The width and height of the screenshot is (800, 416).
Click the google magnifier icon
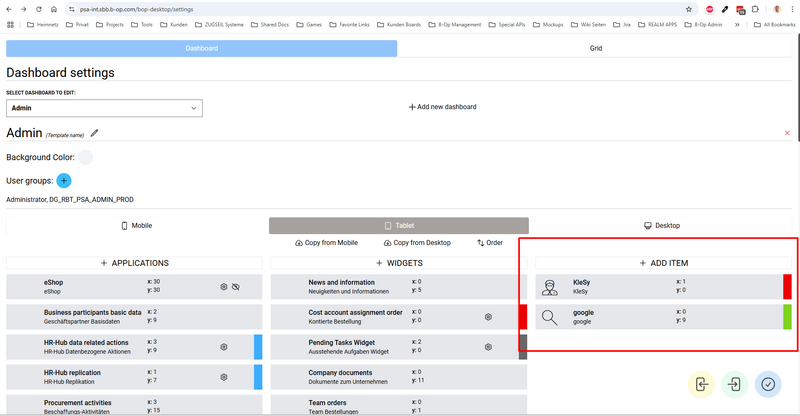[x=549, y=318]
